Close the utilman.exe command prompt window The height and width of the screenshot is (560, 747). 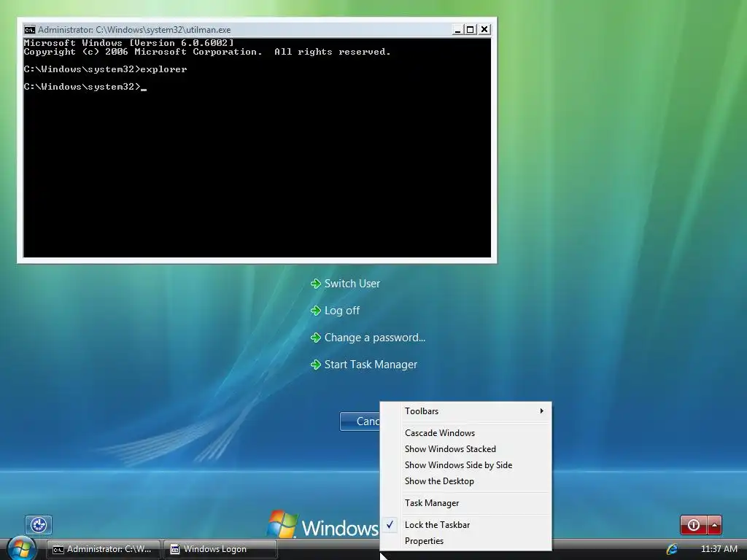coord(484,29)
